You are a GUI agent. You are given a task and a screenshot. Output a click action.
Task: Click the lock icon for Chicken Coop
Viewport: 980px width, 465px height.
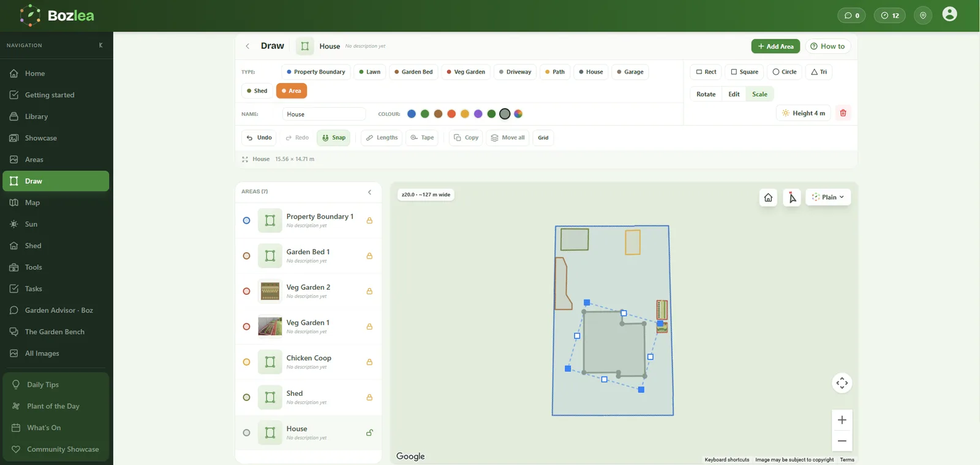coord(369,362)
